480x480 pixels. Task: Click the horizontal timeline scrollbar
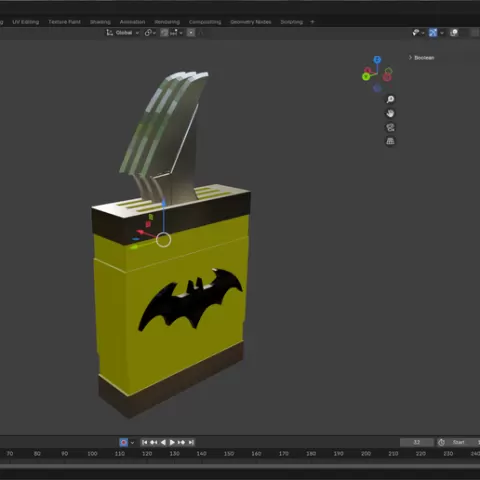pyautogui.click(x=240, y=466)
